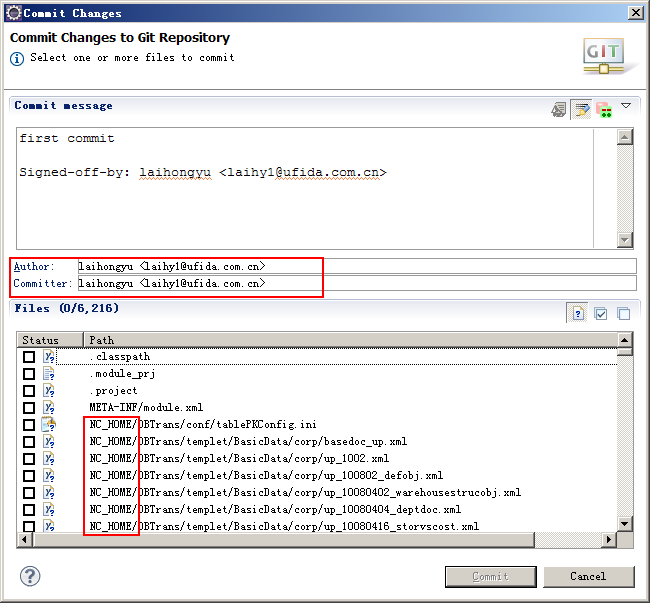The image size is (650, 603).
Task: Click the amend previous commit icon
Action: click(x=558, y=110)
